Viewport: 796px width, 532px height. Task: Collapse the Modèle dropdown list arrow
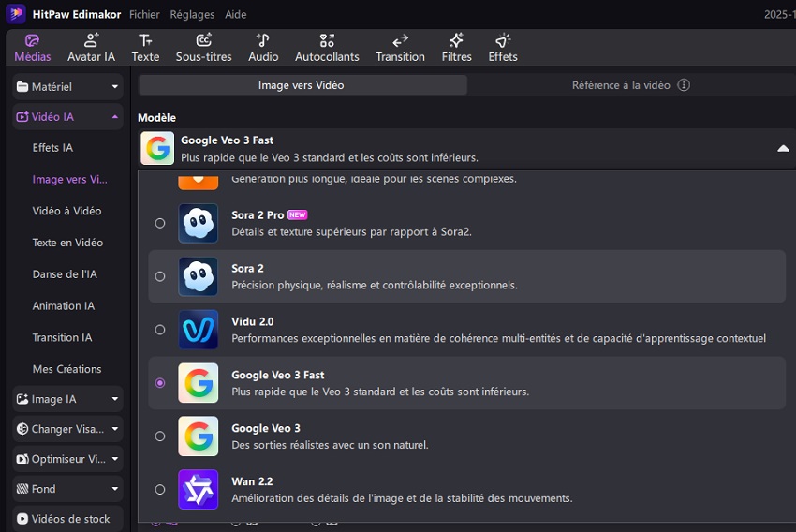coord(783,148)
